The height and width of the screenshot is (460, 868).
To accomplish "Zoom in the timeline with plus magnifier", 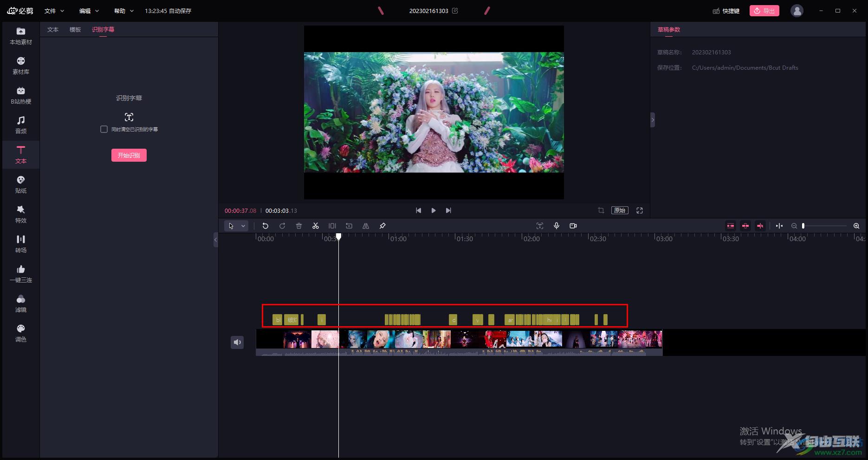I will 856,226.
